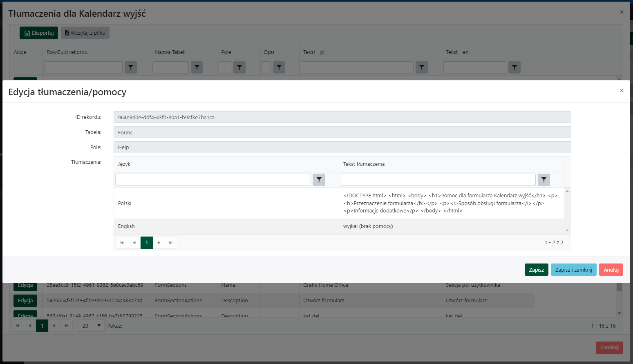Click the Język filter text field
The width and height of the screenshot is (633, 364).
tap(213, 180)
